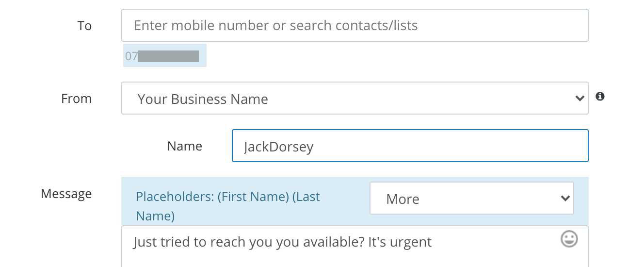Open the emoji picker smiley icon
The image size is (644, 267).
[x=569, y=239]
